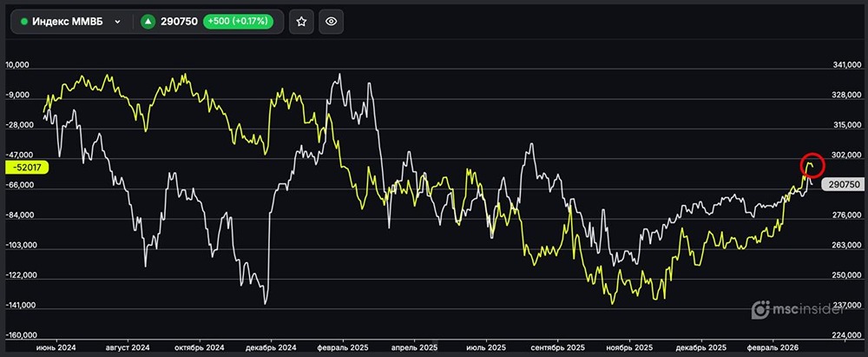The image size is (868, 357).
Task: Click the ноябрь 2025 date label
Action: tap(630, 346)
